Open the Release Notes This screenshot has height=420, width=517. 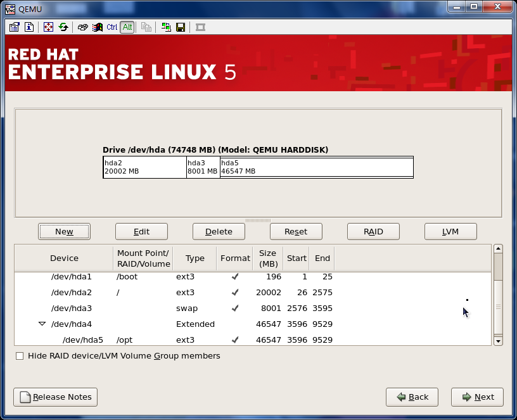pos(55,397)
